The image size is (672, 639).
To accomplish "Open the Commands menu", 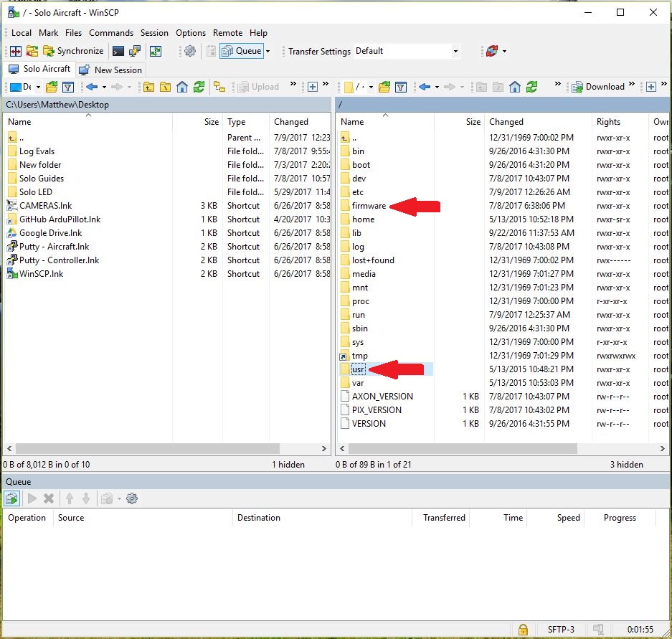I will (x=111, y=33).
